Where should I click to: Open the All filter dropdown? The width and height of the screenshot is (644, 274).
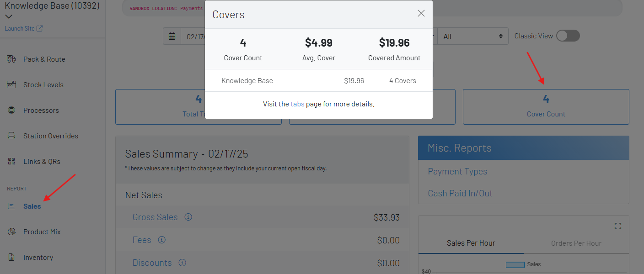tap(472, 36)
